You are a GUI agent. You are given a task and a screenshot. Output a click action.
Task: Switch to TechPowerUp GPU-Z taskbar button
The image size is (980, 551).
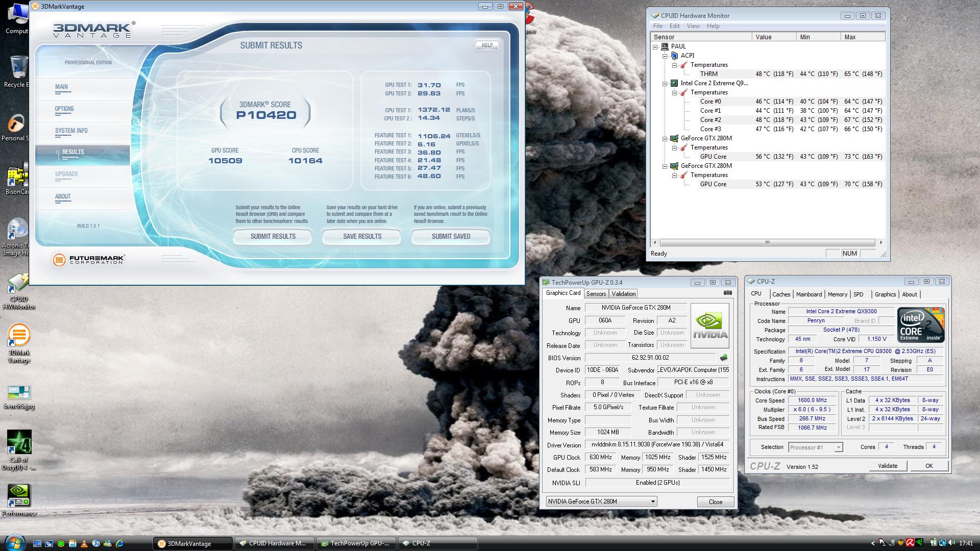pos(355,543)
